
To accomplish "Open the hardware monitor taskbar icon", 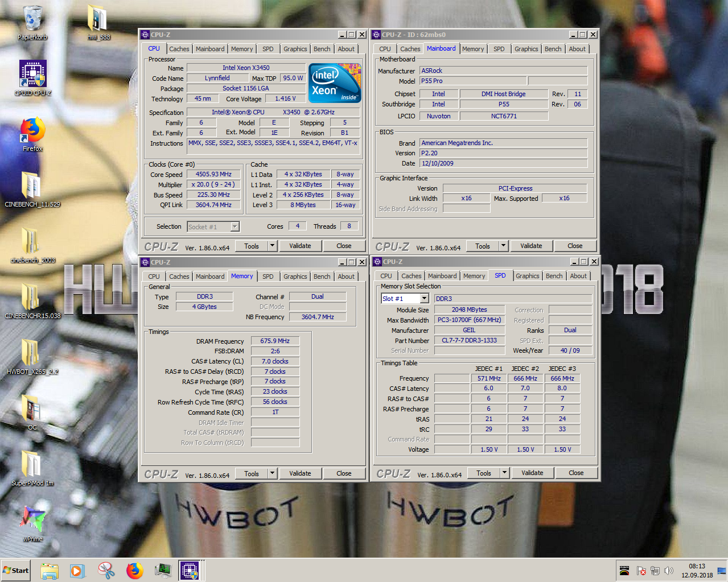I will pyautogui.click(x=163, y=571).
